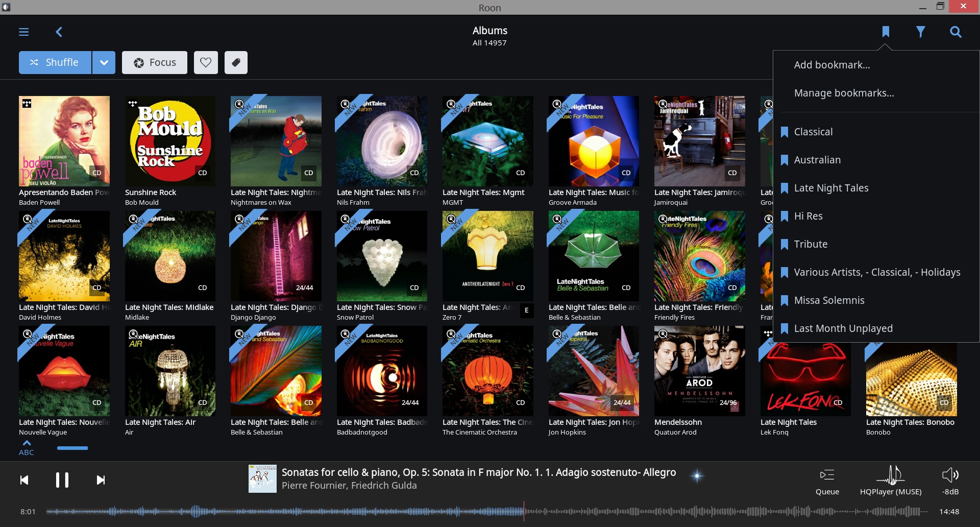Open Late Night Tales Air cover
Screen dimensions: 980x527
pyautogui.click(x=170, y=371)
